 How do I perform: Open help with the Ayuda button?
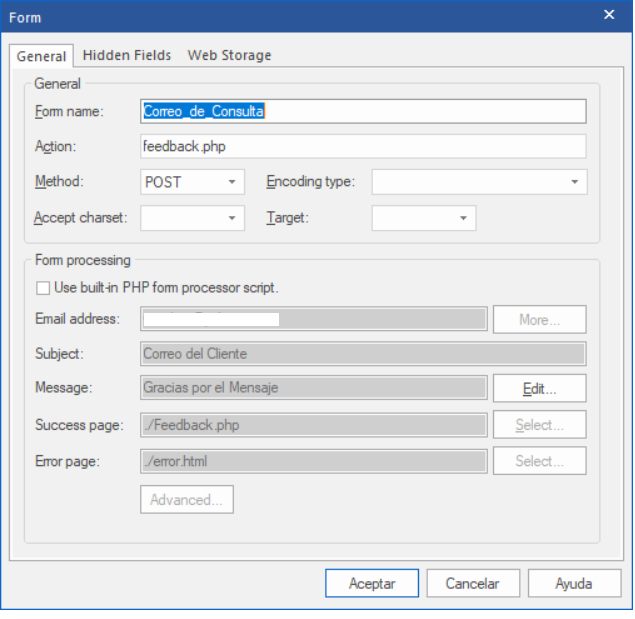[x=574, y=583]
